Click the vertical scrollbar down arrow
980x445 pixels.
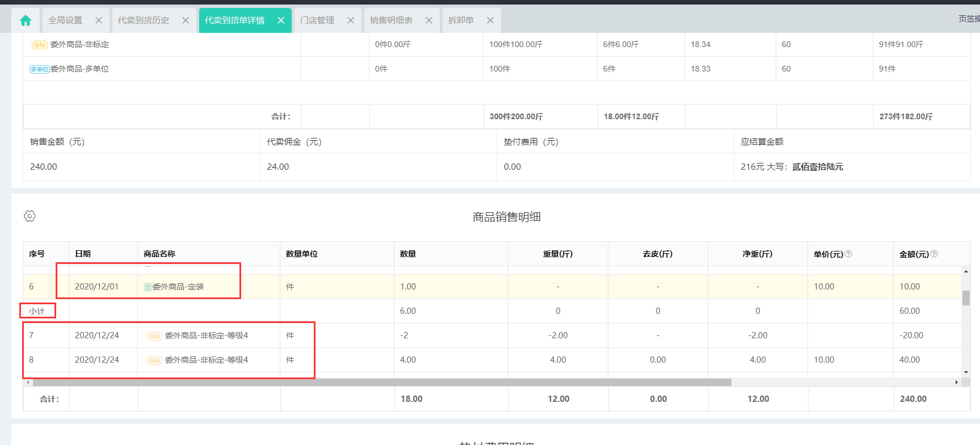[x=966, y=372]
